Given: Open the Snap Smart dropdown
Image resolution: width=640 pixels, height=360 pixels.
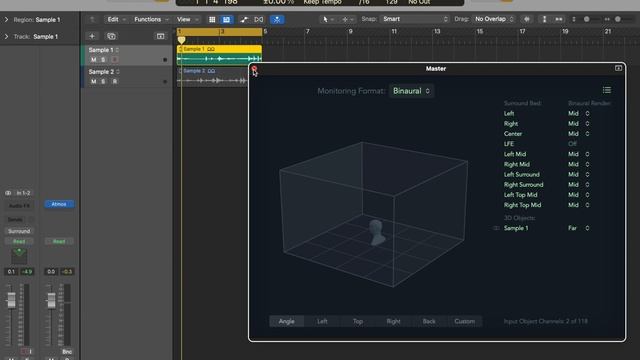Looking at the screenshot, I should pos(414,19).
